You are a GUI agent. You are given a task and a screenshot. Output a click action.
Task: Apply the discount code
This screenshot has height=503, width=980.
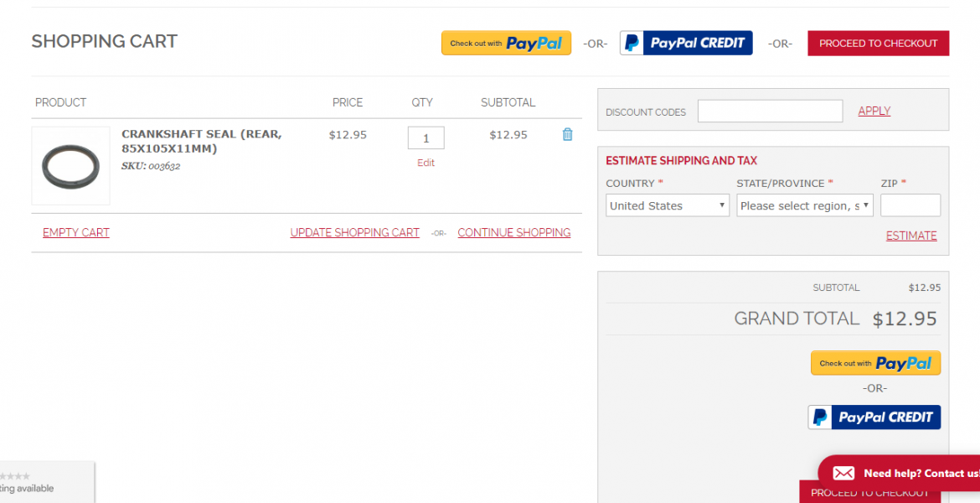pos(874,111)
